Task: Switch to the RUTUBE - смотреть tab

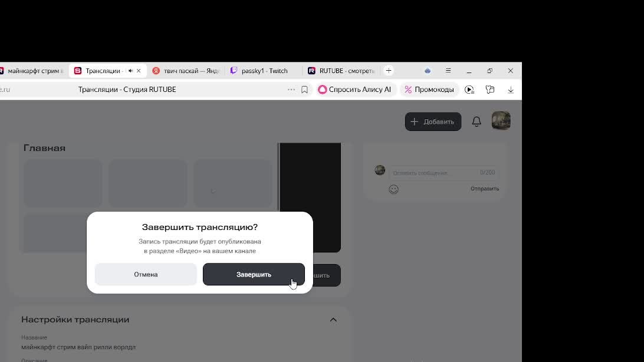Action: [341, 71]
